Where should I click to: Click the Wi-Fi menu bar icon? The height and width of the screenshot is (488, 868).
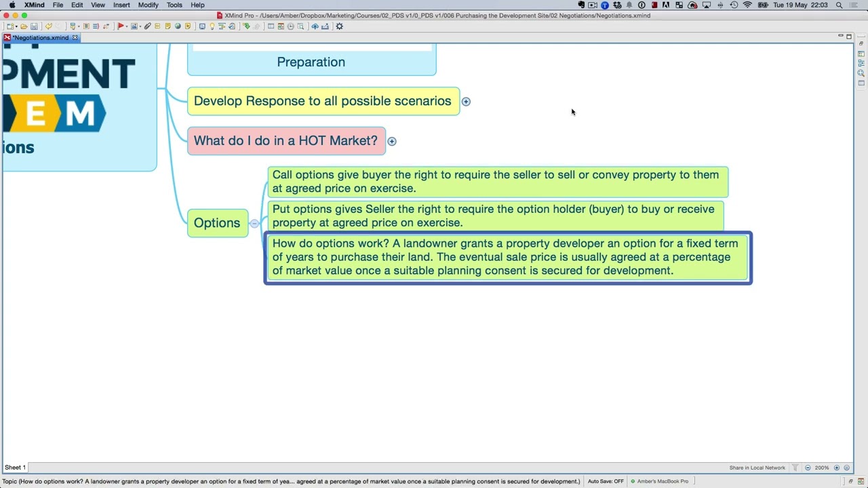pyautogui.click(x=747, y=5)
